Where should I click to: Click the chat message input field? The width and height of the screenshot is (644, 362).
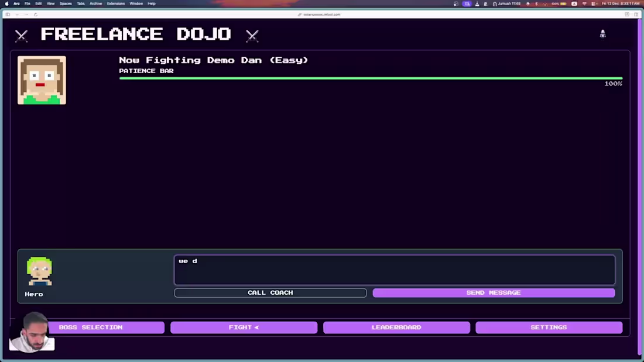(x=394, y=269)
